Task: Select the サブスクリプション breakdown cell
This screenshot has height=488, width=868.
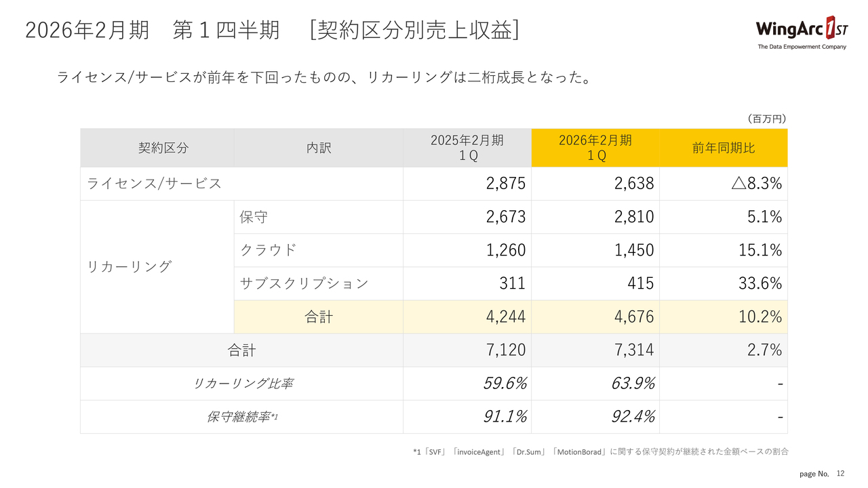Action: tap(319, 283)
